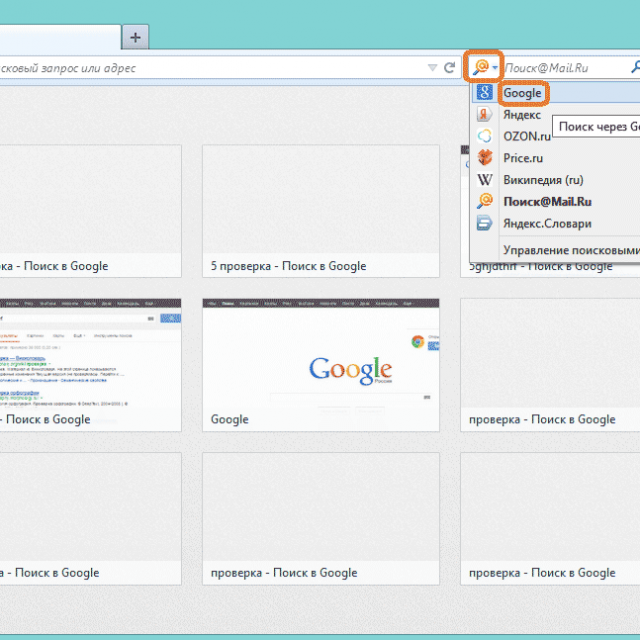This screenshot has height=640, width=640.
Task: Open the Google homepage thumbnail tile
Action: coord(321,365)
